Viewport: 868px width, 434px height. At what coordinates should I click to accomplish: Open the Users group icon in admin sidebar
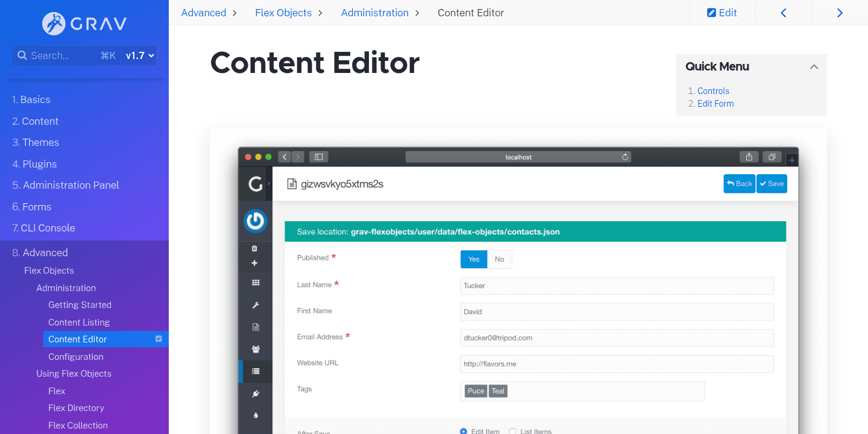(x=255, y=348)
